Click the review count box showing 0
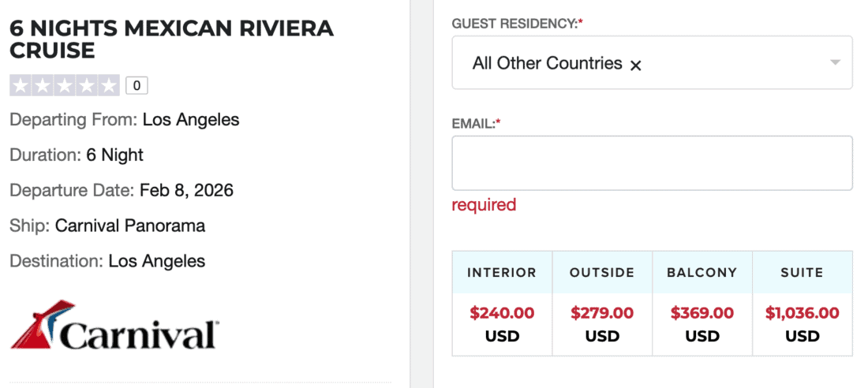This screenshot has width=868, height=388. pyautogui.click(x=137, y=85)
